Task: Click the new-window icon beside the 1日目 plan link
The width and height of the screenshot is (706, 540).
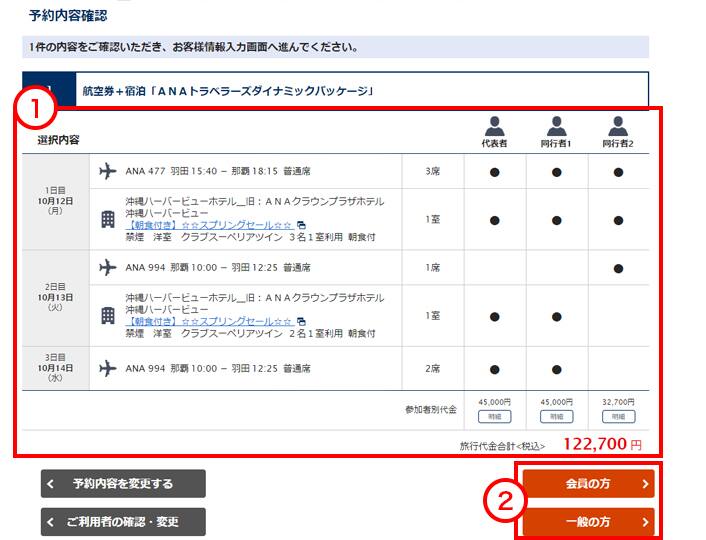Action: tap(301, 225)
